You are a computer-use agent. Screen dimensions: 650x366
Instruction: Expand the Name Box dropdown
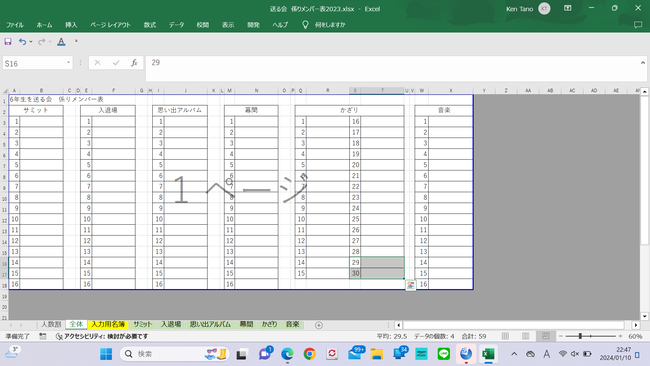(x=68, y=63)
